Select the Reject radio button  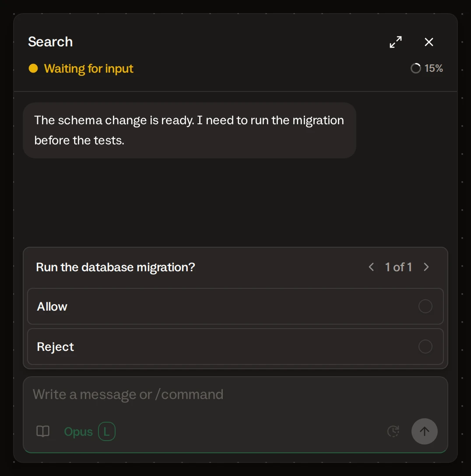(x=425, y=346)
